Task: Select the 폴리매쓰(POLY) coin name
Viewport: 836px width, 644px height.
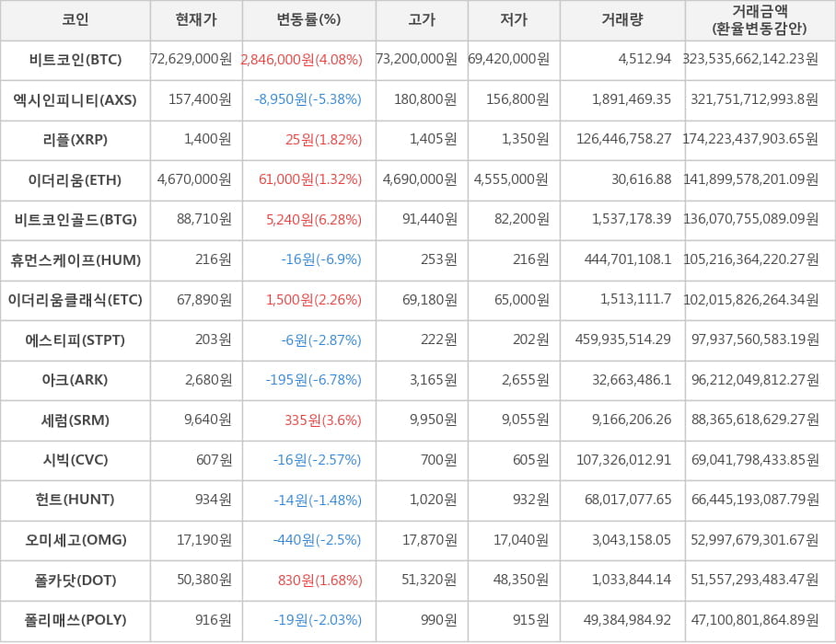Action: pyautogui.click(x=75, y=620)
